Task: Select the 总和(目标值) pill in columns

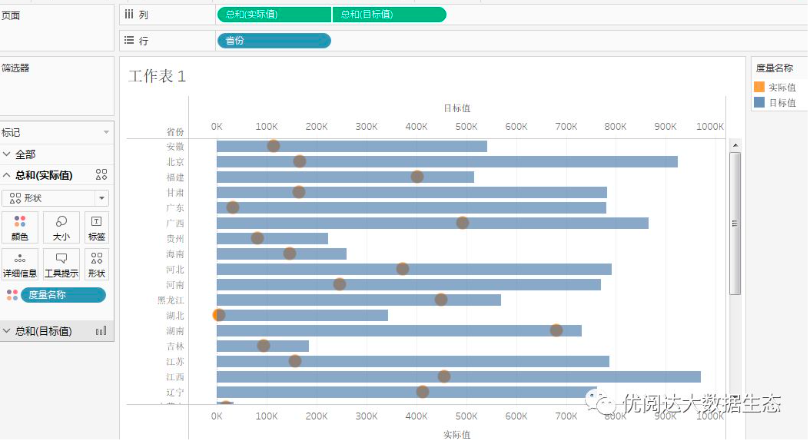Action: (x=390, y=14)
